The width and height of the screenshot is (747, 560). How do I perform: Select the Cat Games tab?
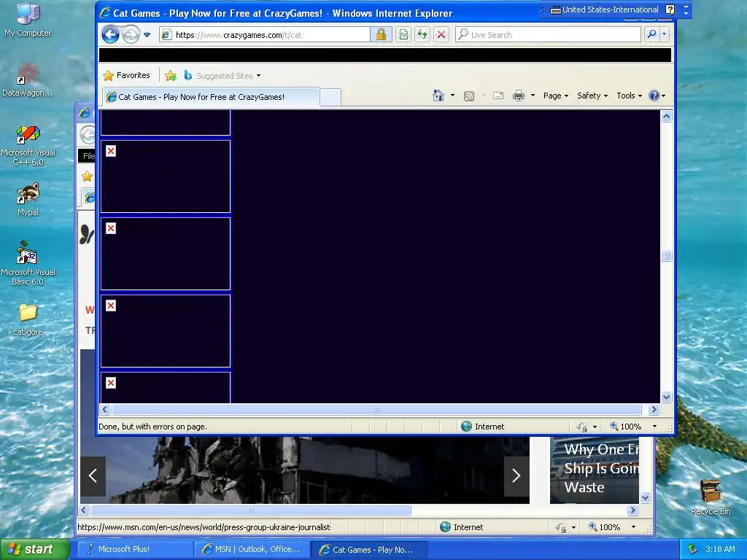[209, 97]
